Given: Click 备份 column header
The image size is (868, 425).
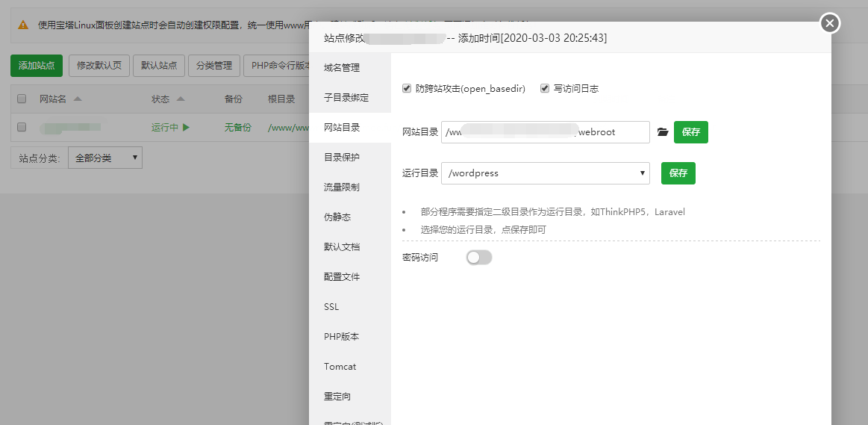Looking at the screenshot, I should pos(233,99).
